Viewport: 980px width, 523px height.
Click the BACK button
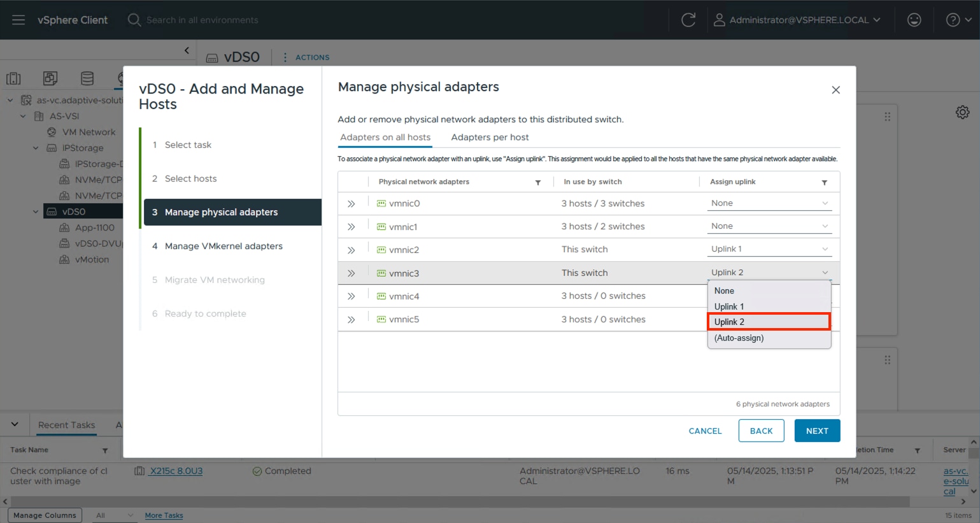(761, 431)
